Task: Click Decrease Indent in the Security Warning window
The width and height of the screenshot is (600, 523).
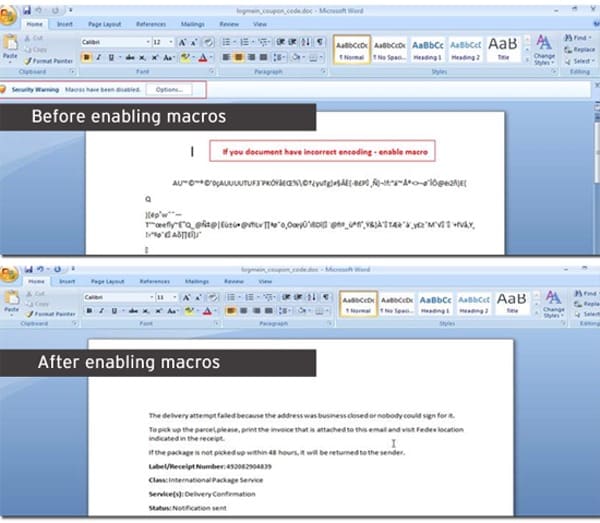Action: click(280, 42)
